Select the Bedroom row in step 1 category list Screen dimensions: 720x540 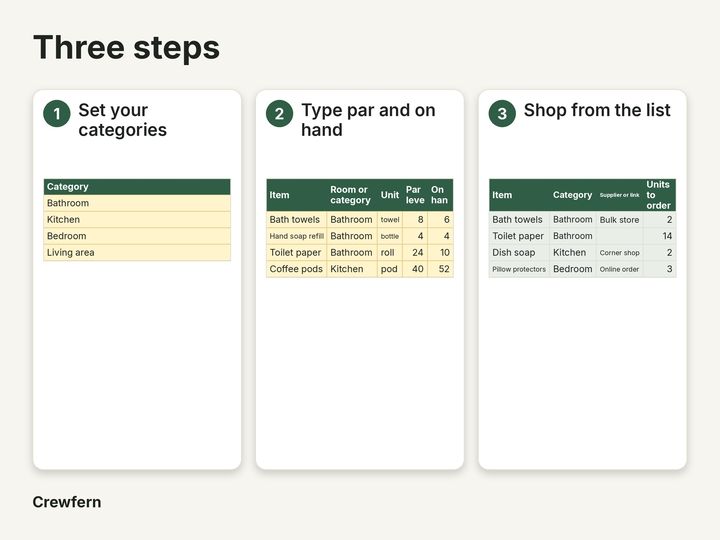137,236
